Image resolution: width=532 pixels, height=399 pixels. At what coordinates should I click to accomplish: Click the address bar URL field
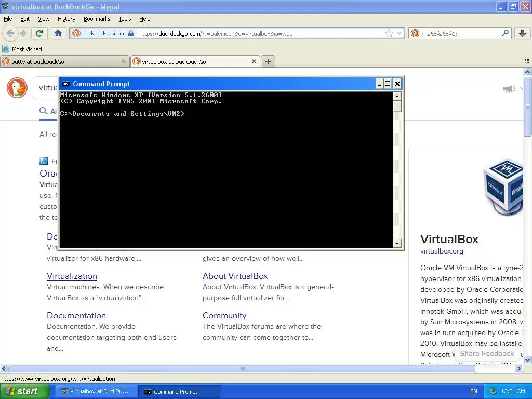click(260, 34)
